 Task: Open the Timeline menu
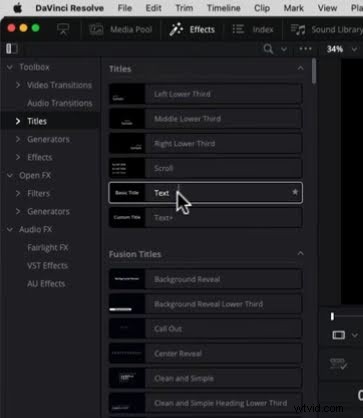[x=224, y=8]
